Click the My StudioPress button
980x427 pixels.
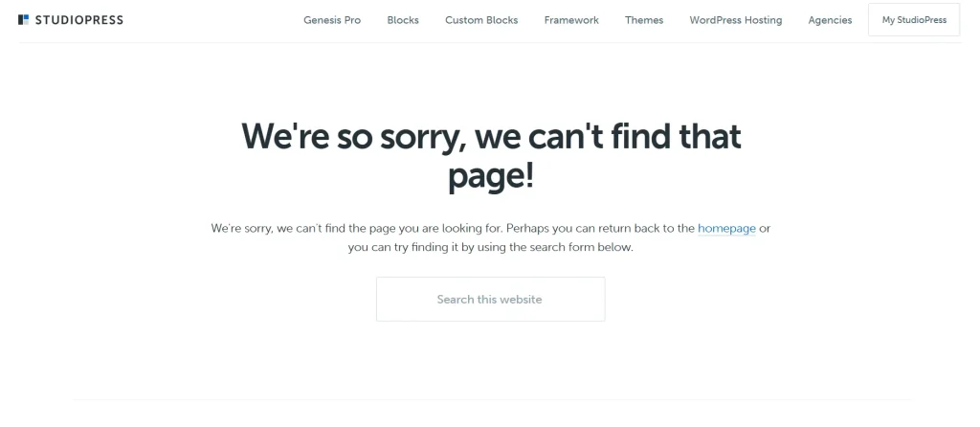coord(914,19)
